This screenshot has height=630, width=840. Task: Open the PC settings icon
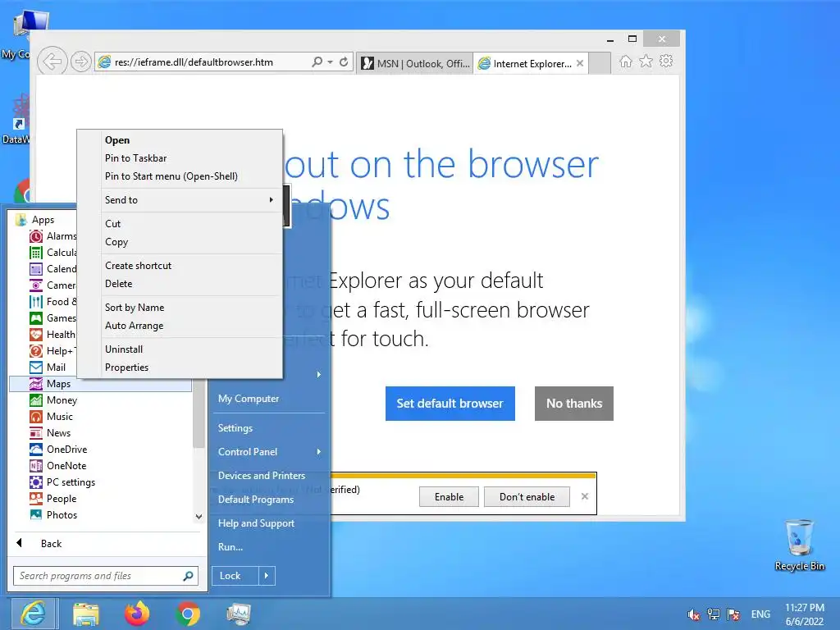(x=36, y=482)
